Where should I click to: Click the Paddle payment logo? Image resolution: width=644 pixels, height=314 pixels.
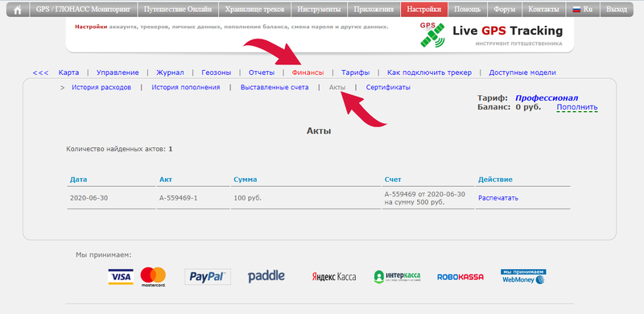point(266,276)
